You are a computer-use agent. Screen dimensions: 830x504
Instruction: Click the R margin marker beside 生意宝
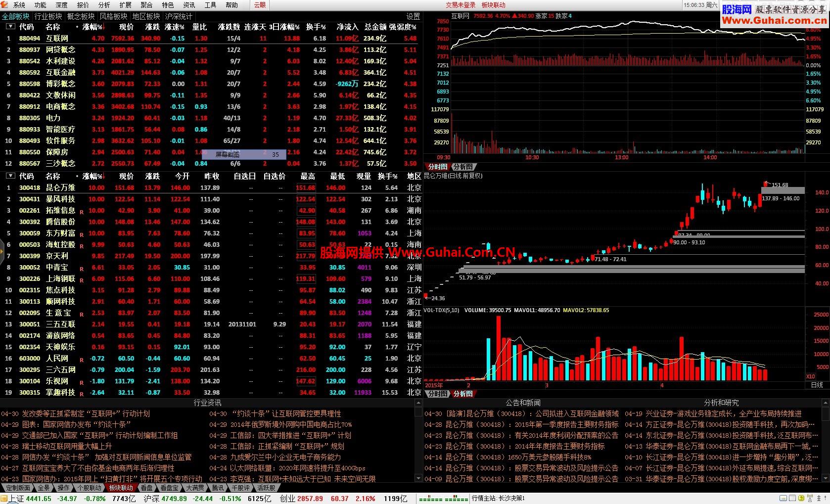tap(82, 315)
